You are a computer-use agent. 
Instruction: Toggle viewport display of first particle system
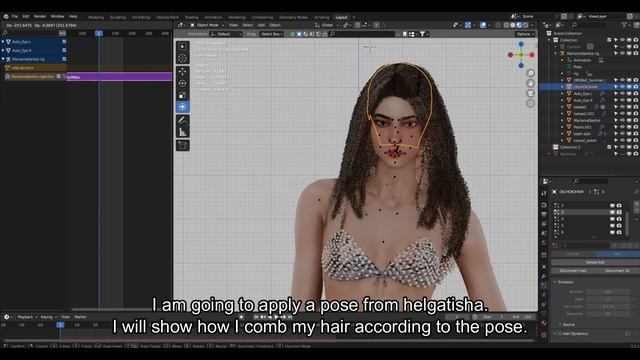click(612, 205)
